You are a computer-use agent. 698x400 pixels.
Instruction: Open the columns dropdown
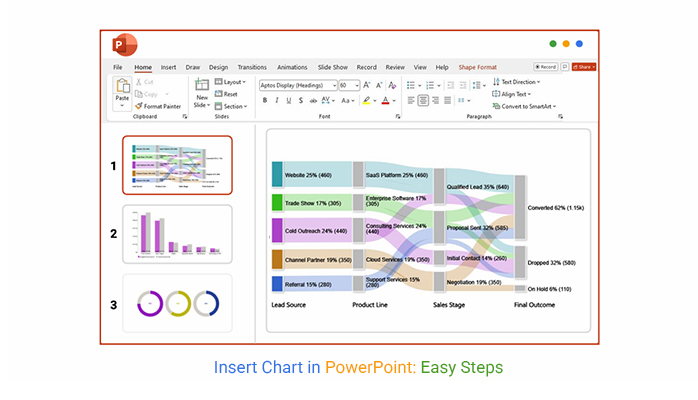(x=464, y=101)
